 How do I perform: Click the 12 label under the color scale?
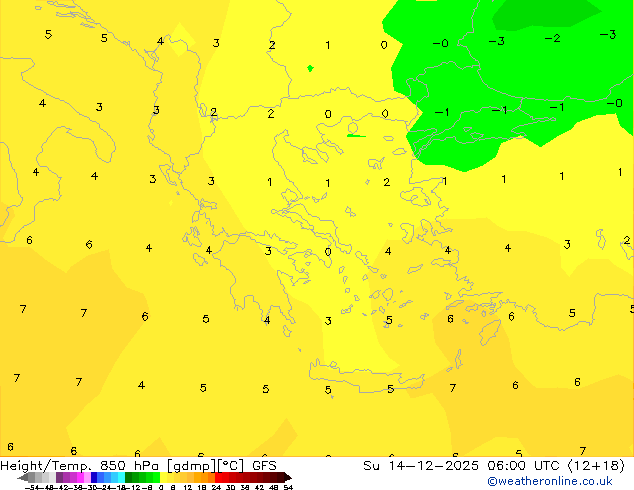pos(188,487)
